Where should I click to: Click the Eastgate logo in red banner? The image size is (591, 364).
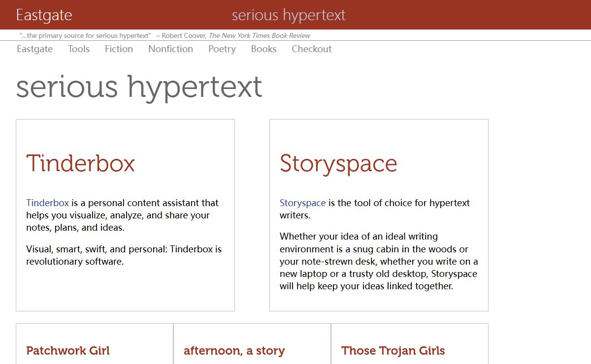pos(44,15)
